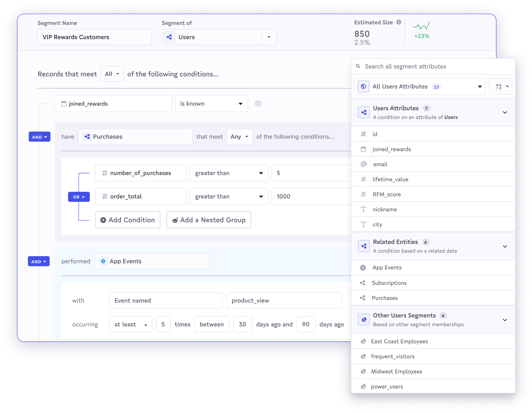Open the All Users Attributes dropdown
Screen dimensions: 532x413
[x=420, y=87]
